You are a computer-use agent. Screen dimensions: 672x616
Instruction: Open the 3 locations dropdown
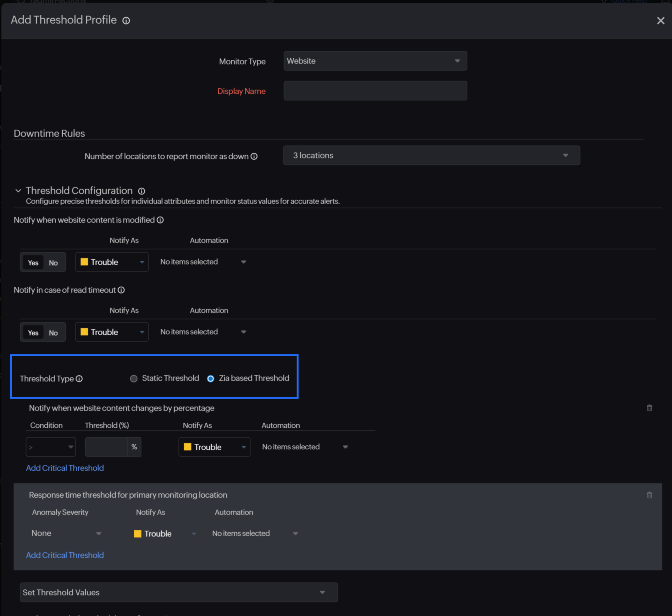(x=431, y=155)
